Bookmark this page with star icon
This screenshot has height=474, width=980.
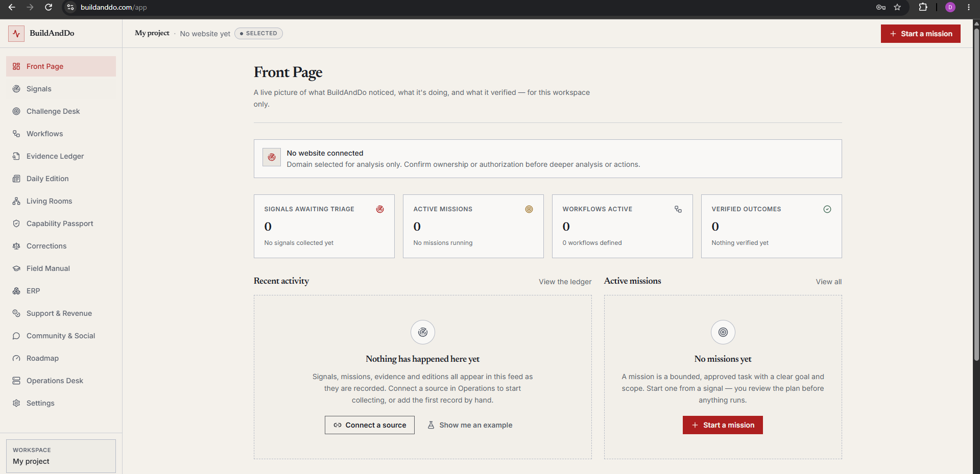(x=897, y=7)
